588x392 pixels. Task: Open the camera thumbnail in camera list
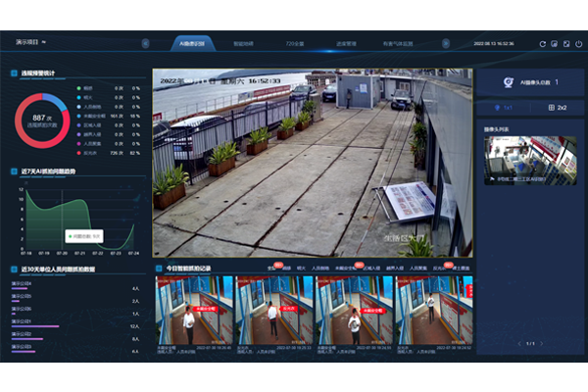530,160
